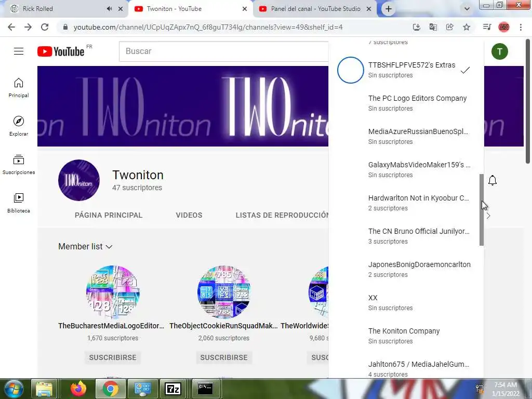Switch to the Rick Rolled tab
The width and height of the screenshot is (532, 399).
tap(64, 9)
